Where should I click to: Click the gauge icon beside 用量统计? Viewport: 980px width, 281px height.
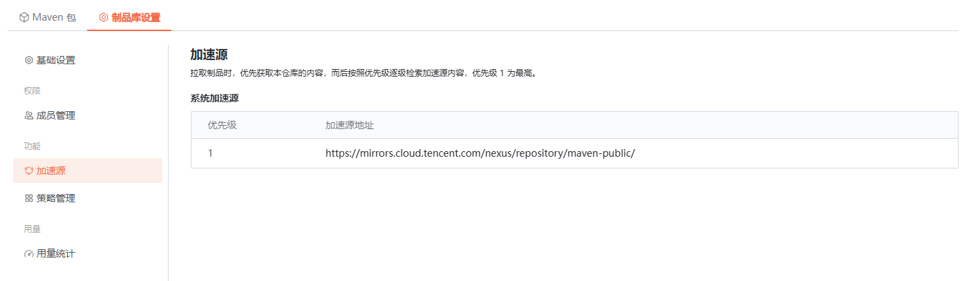tap(29, 253)
